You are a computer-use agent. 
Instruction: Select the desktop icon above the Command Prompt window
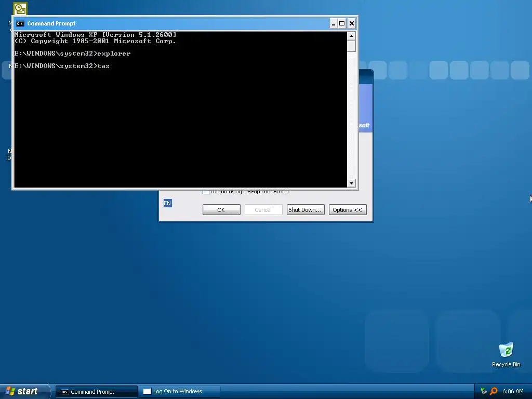[x=20, y=9]
